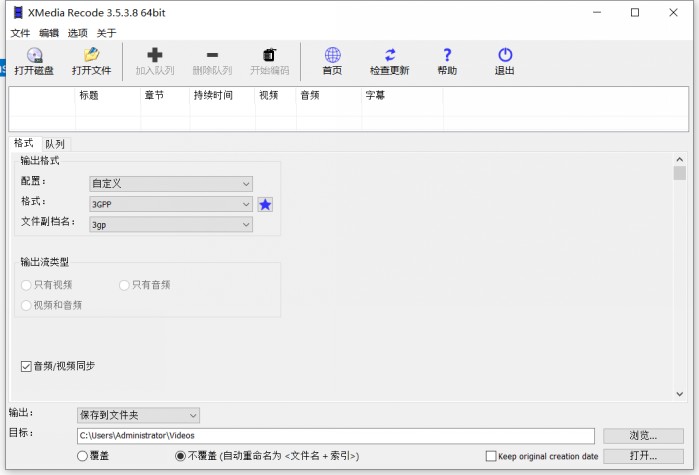Click the 打开文件 (open file) toolbar icon

pyautogui.click(x=91, y=55)
